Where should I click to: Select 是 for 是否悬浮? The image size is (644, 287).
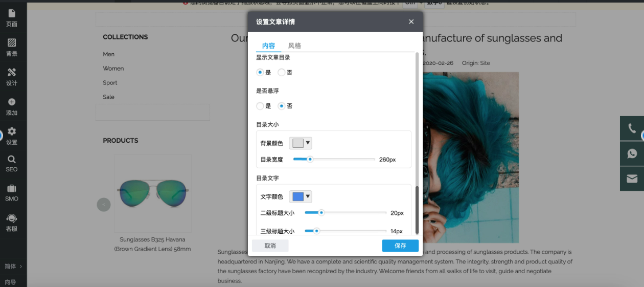point(260,106)
